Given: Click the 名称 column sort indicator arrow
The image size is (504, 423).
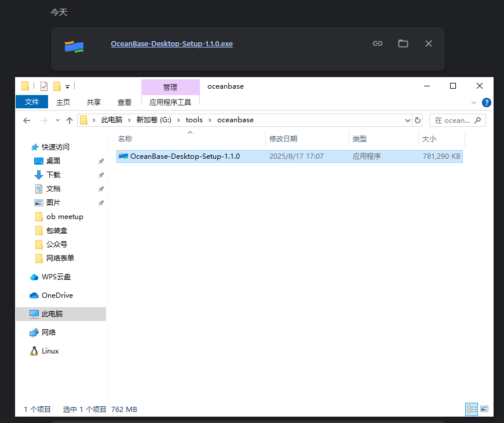Looking at the screenshot, I should coord(190,132).
